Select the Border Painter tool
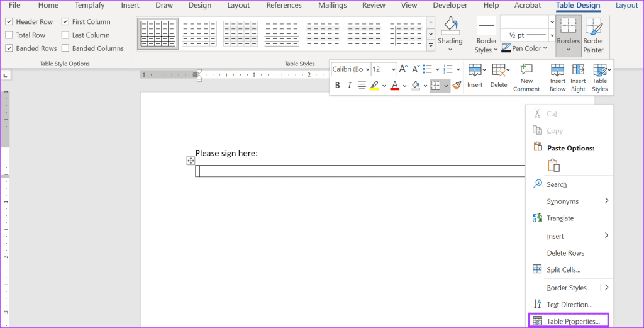This screenshot has width=644, height=328. point(594,36)
